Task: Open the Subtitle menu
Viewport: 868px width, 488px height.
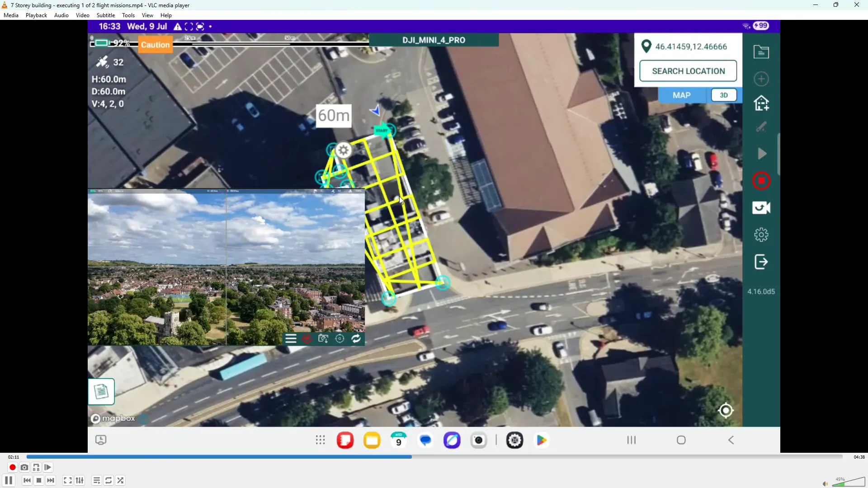Action: tap(106, 15)
